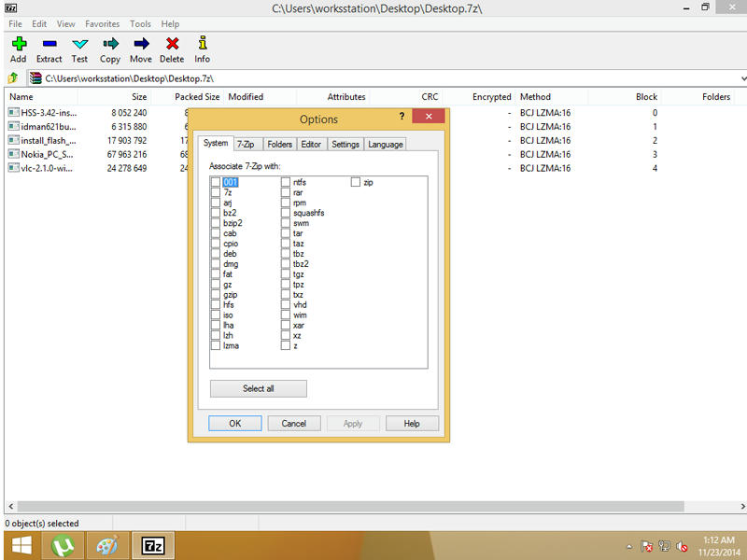
Task: Click the Test toolbar icon
Action: [x=79, y=44]
